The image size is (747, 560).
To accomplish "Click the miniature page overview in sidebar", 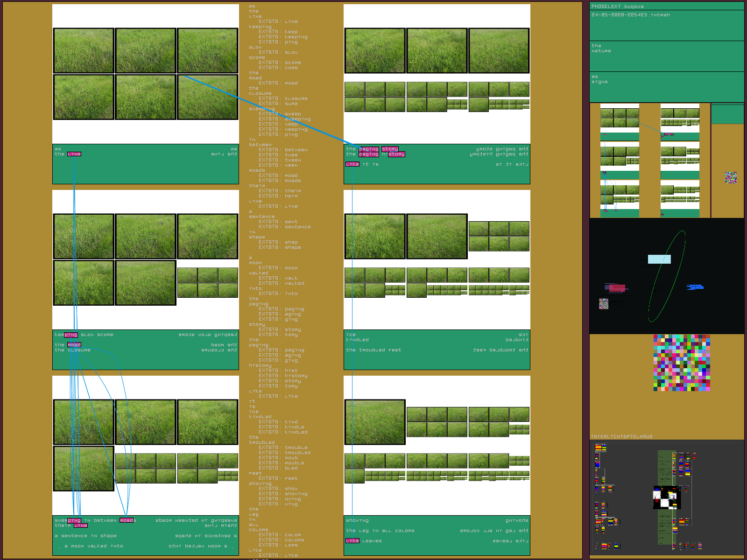I will coord(650,161).
